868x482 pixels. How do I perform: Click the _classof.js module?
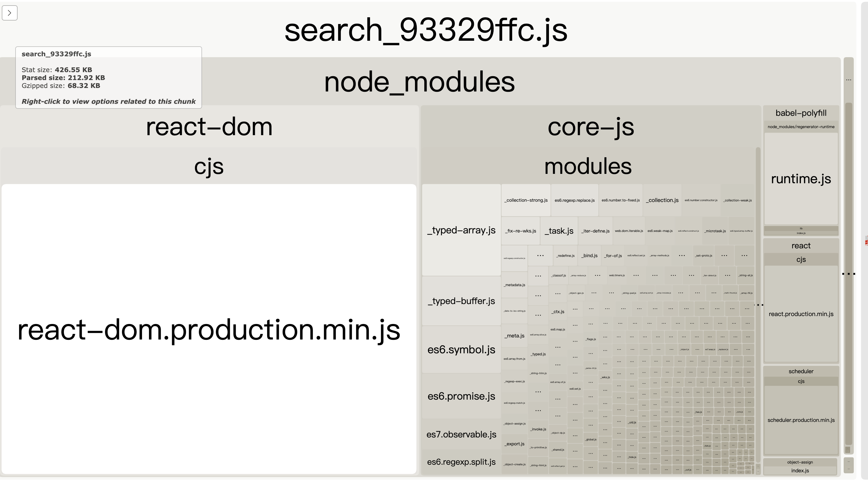(x=558, y=275)
